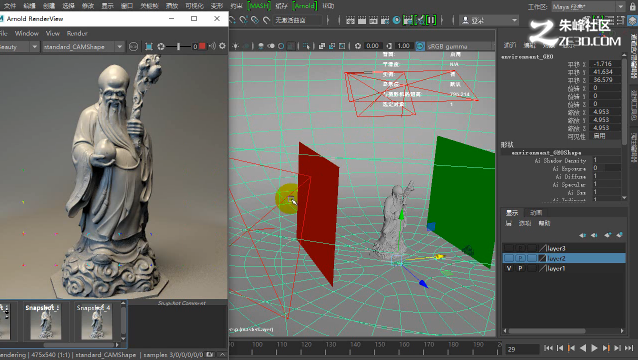Screen dimensions: 638x360
Task: Click the snapshot list scroll-up arrow
Action: (x=123, y=303)
